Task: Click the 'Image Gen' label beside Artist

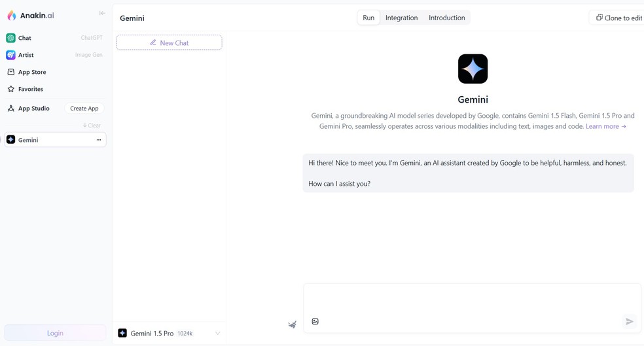Action: tap(89, 54)
